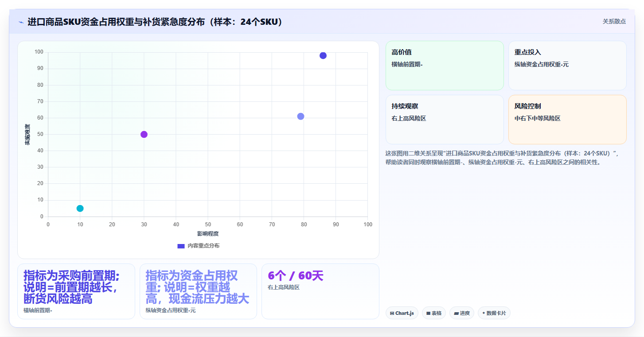Image resolution: width=644 pixels, height=337 pixels.
Task: Click the 采购前置期 indicator card headline
Action: (72, 287)
